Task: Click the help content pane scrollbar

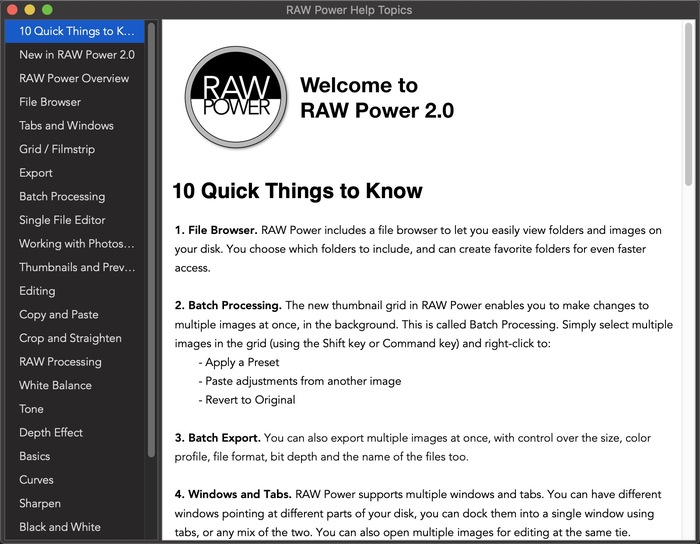Action: tap(688, 104)
